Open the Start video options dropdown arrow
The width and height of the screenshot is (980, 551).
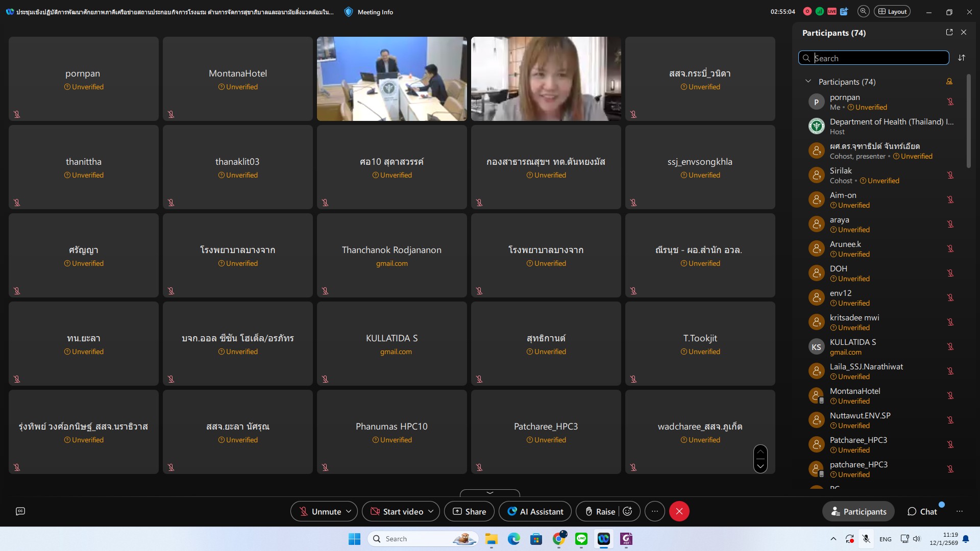[x=431, y=511]
